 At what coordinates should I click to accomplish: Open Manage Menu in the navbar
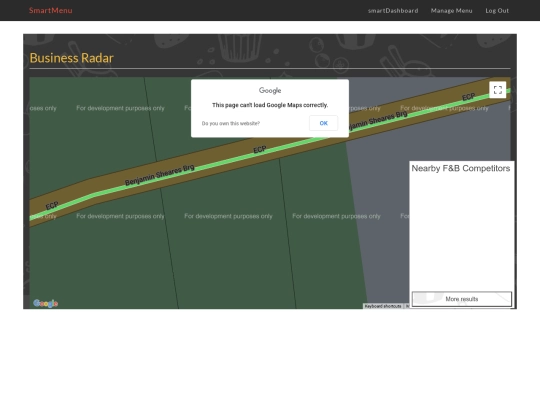click(451, 11)
